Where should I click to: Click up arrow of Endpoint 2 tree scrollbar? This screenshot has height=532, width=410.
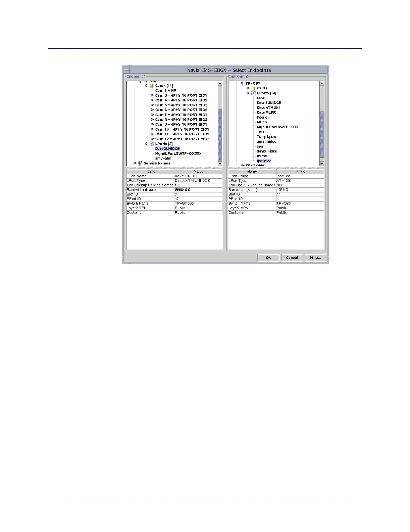[322, 83]
